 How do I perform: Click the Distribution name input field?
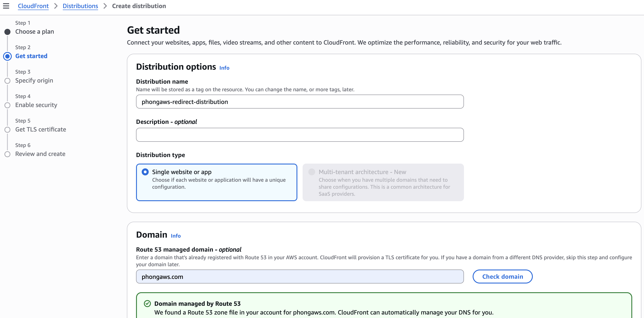point(300,102)
